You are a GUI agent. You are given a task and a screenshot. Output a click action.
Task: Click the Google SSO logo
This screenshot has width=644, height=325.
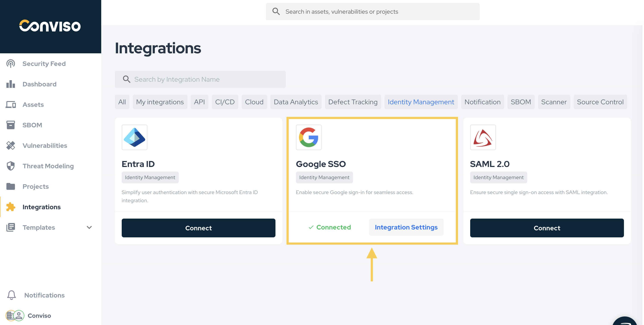(309, 137)
